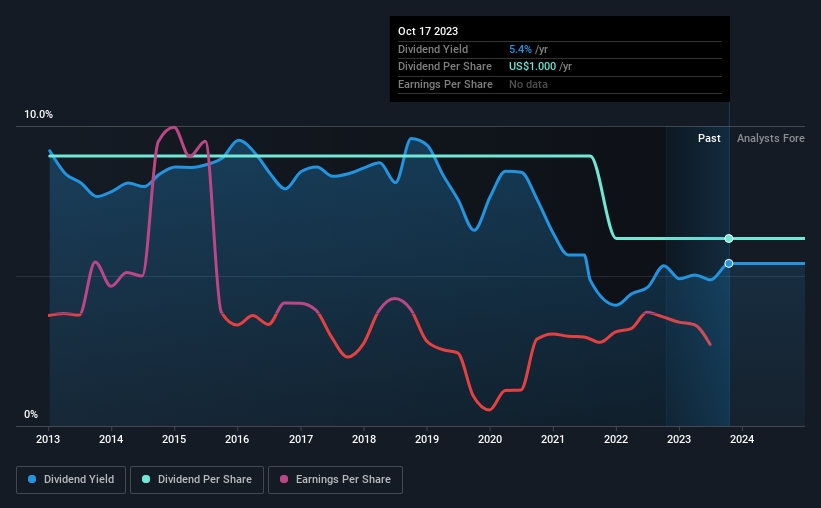Viewport: 821px width, 508px height.
Task: Click the 2022 axis label
Action: click(x=616, y=439)
